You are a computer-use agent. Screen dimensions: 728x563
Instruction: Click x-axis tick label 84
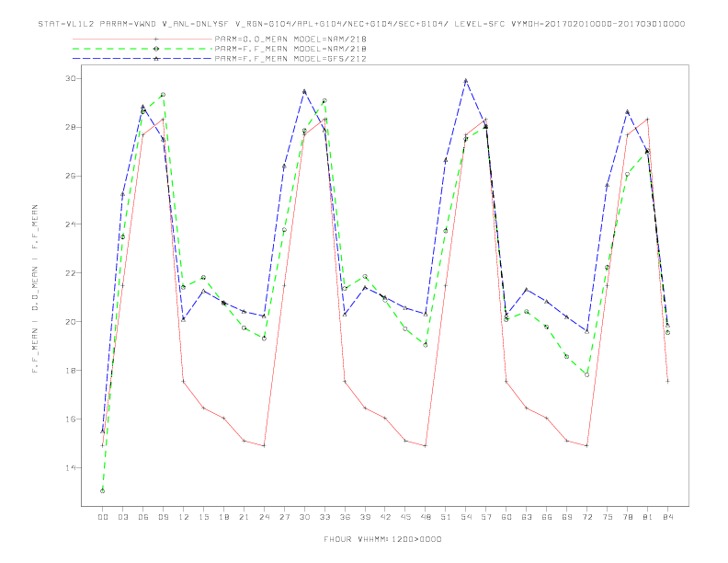[x=667, y=517]
